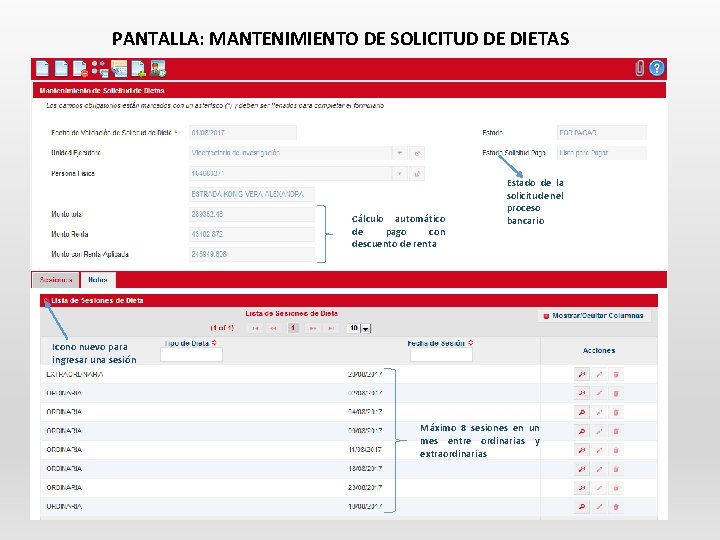Switch to the Notas tab
Screen dimensions: 720x540
coord(98,280)
